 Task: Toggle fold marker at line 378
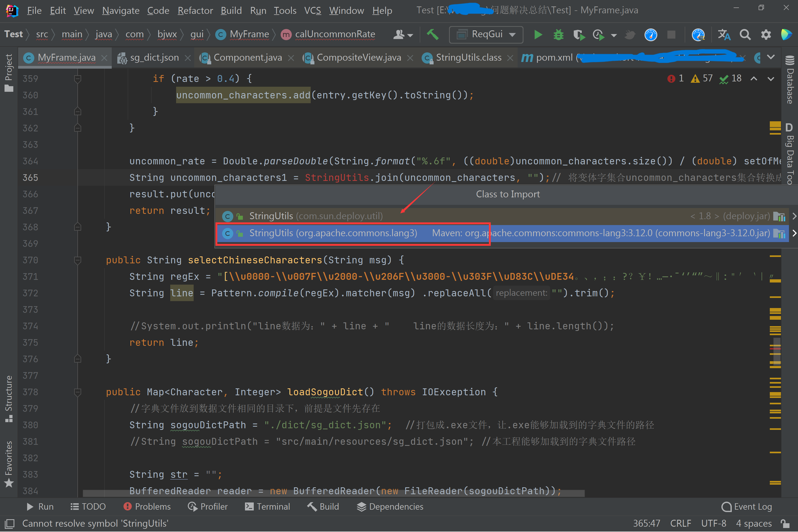pyautogui.click(x=78, y=392)
